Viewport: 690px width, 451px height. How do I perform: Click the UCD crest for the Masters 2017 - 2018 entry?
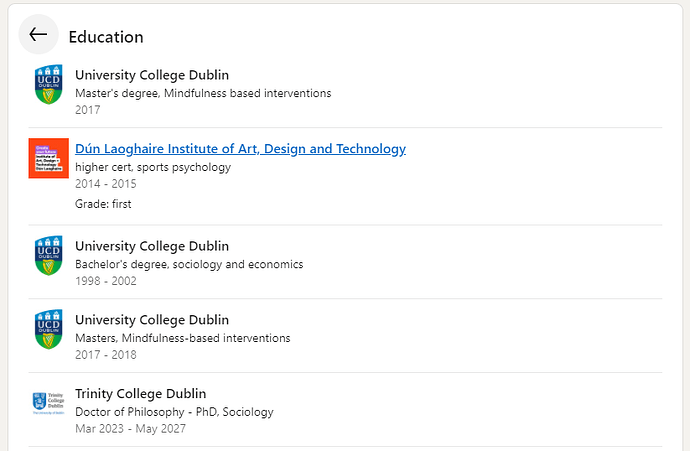point(49,330)
